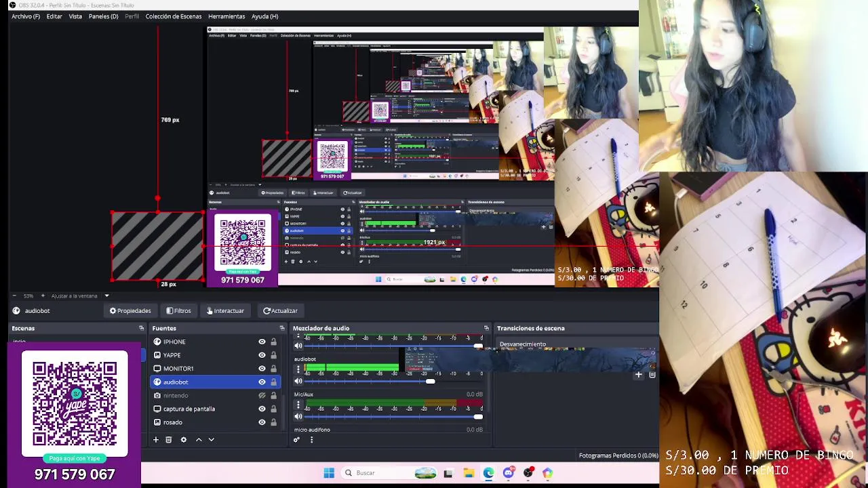Add a scene transition with plus icon

pyautogui.click(x=638, y=374)
